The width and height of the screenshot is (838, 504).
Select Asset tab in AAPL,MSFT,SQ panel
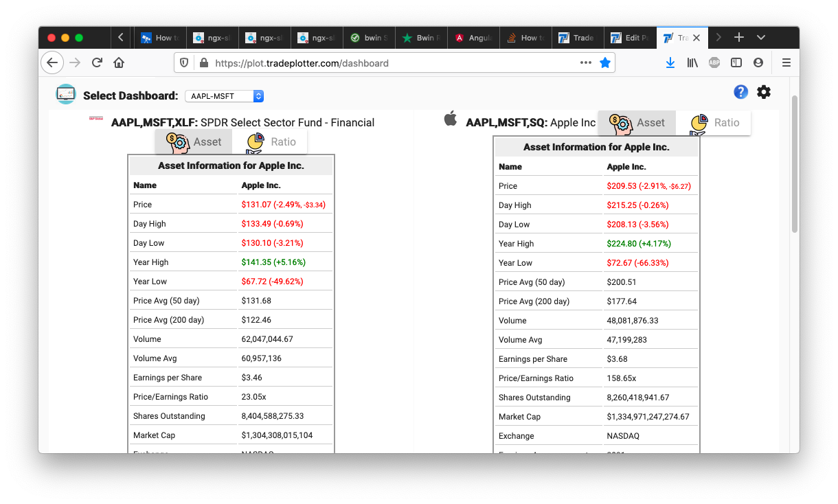pos(637,123)
